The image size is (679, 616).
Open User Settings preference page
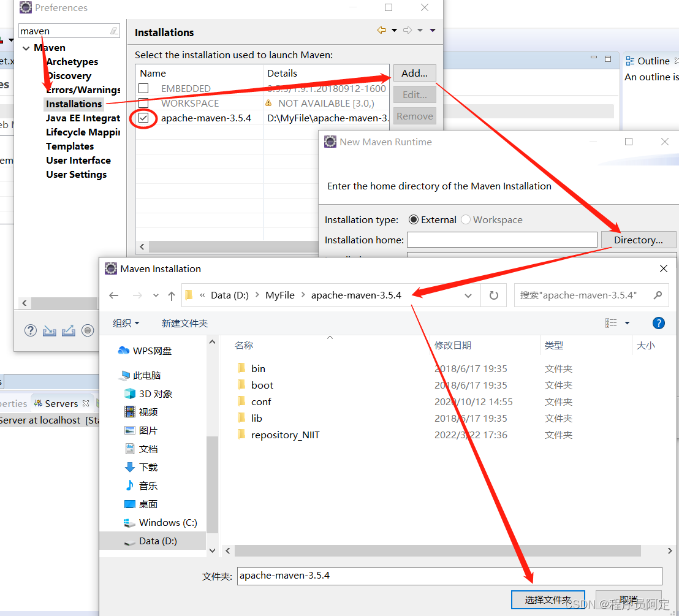(x=76, y=175)
